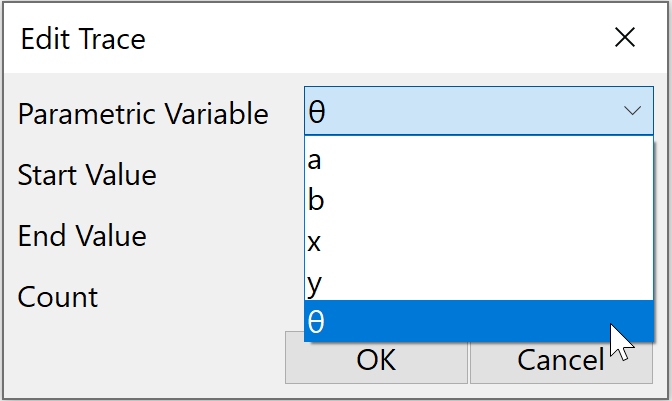This screenshot has width=672, height=401.
Task: Choose the highlighted θ list entry
Action: point(460,321)
